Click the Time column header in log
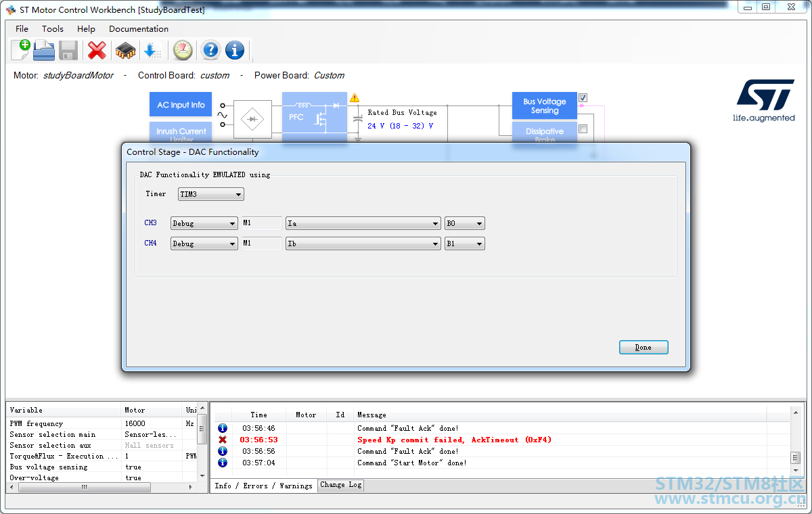 tap(258, 415)
